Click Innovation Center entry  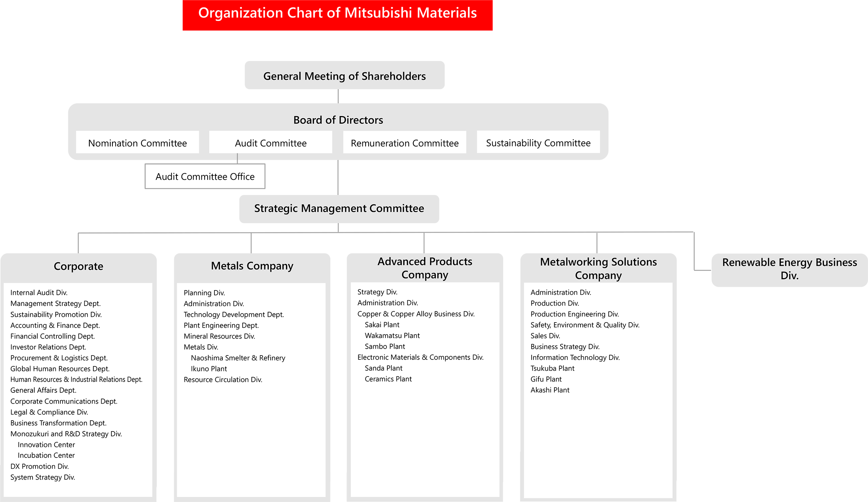(46, 444)
